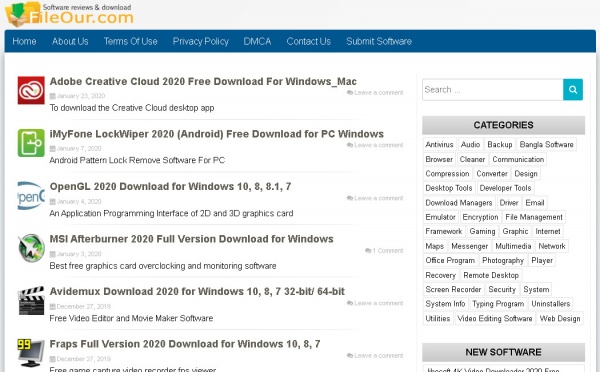This screenshot has width=600, height=372.
Task: Select the File Management category tag
Action: [x=534, y=217]
